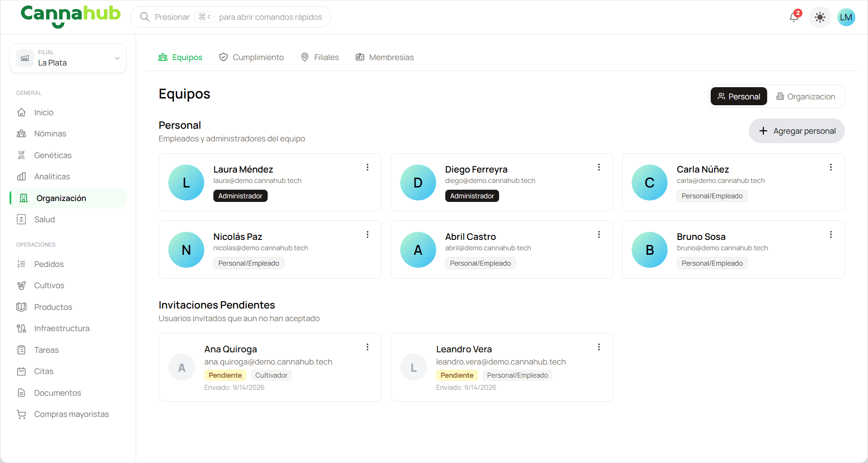Screen dimensions: 868x463
Task: Open options menu for Laura Méndez
Action: click(368, 167)
